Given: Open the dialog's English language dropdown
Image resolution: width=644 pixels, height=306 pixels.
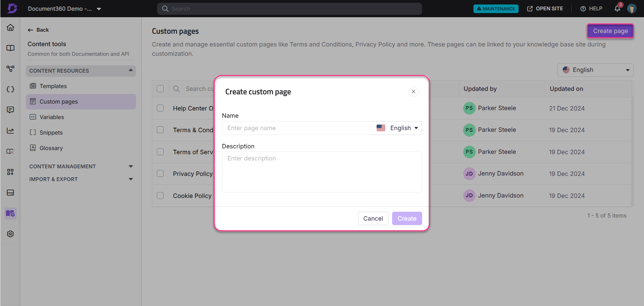Looking at the screenshot, I should 397,128.
